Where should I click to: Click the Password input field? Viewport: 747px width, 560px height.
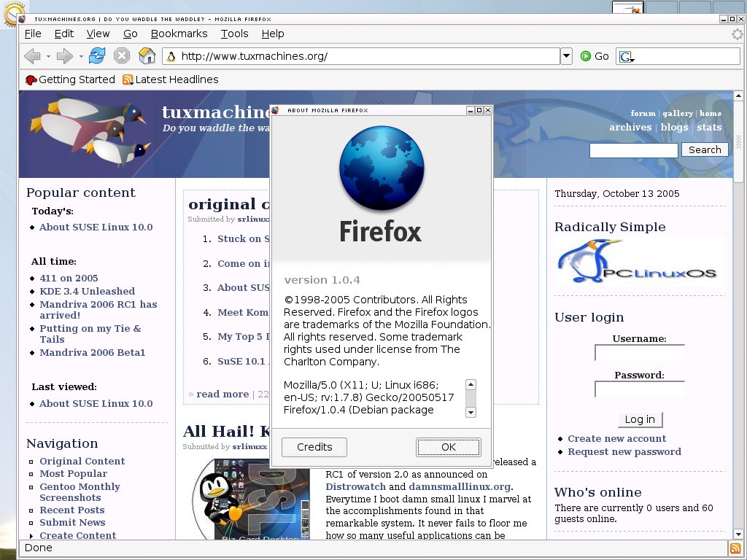point(640,389)
